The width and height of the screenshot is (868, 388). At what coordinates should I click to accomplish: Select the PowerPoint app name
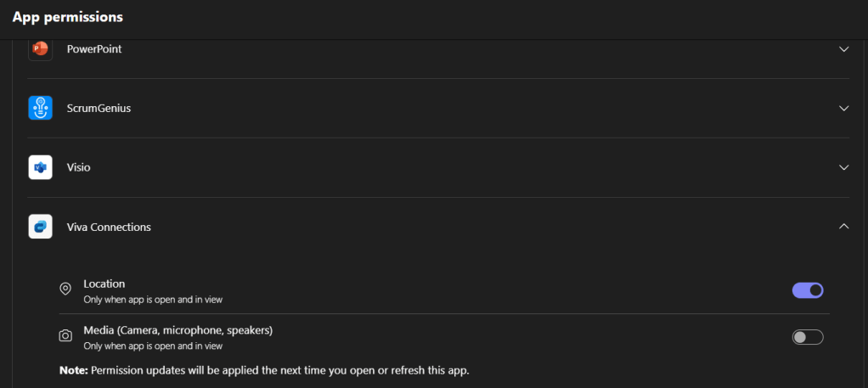(94, 49)
